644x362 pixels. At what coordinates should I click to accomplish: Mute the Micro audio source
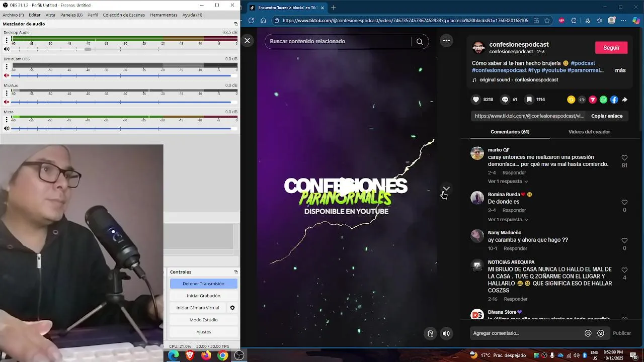pos(7,128)
